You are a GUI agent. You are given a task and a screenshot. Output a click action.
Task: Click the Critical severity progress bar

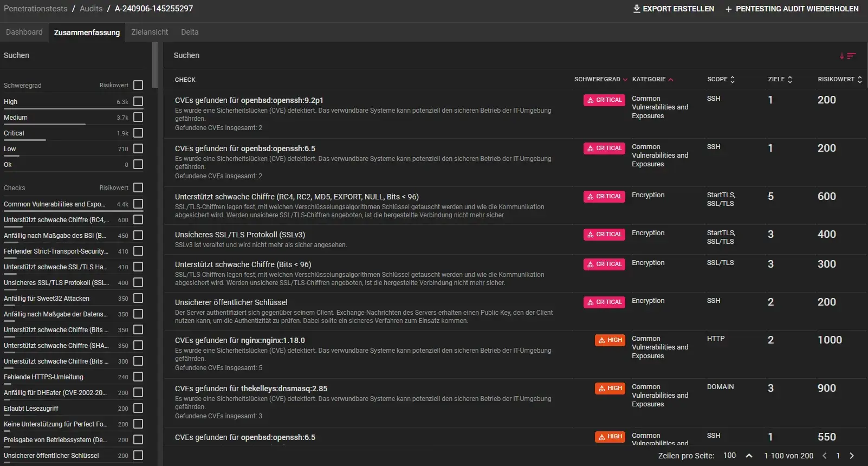coord(25,140)
